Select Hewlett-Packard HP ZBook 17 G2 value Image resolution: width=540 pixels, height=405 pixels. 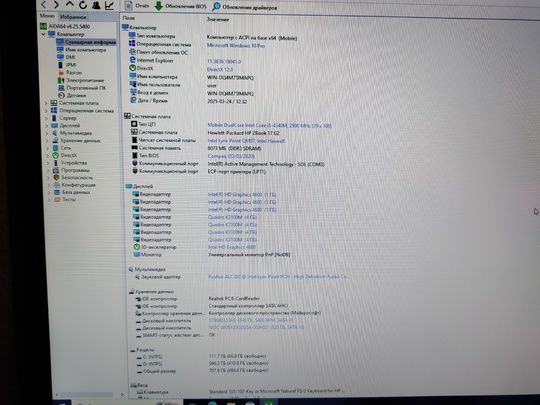tap(243, 133)
